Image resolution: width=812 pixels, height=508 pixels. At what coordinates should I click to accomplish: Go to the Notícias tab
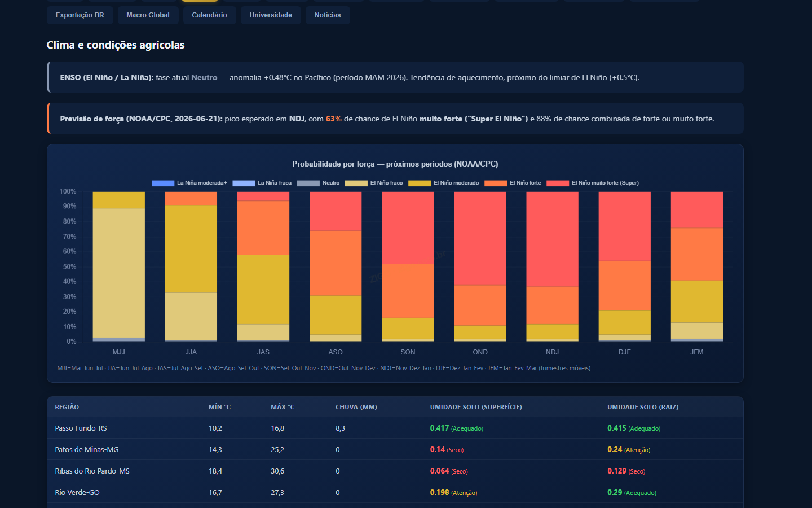(x=328, y=15)
